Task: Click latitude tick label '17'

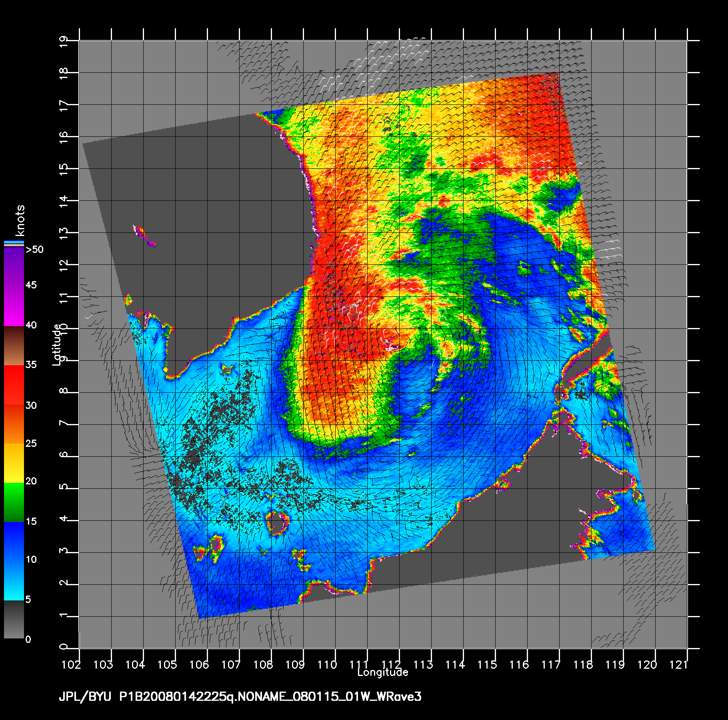Action: 64,106
